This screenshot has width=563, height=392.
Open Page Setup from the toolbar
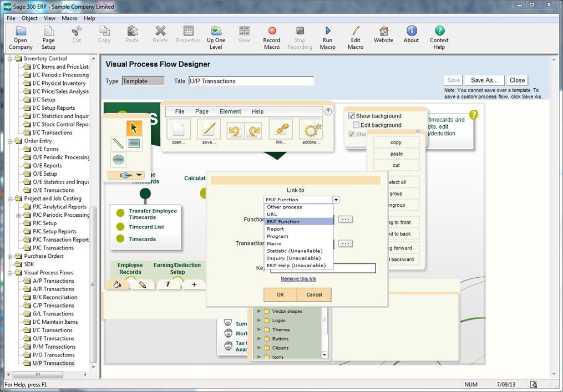(48, 38)
